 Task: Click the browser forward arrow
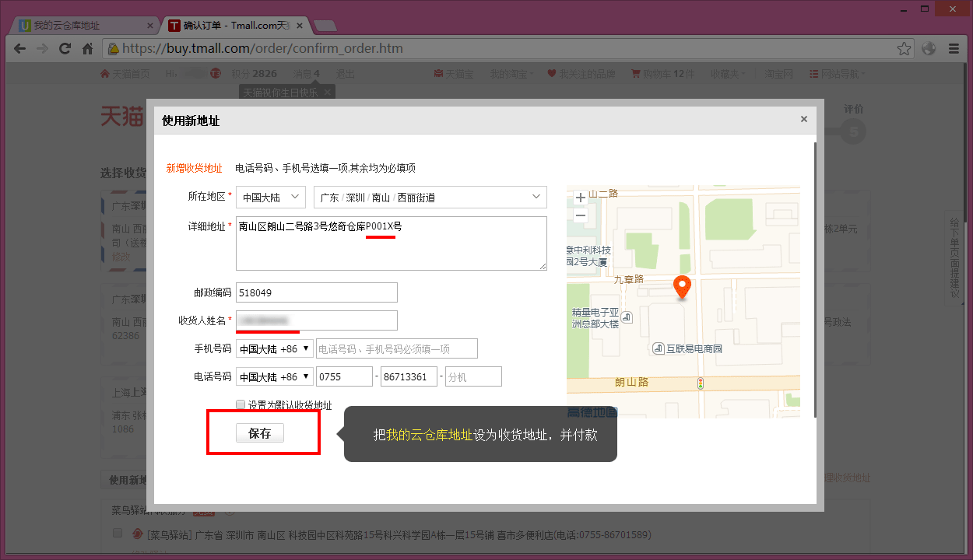43,48
